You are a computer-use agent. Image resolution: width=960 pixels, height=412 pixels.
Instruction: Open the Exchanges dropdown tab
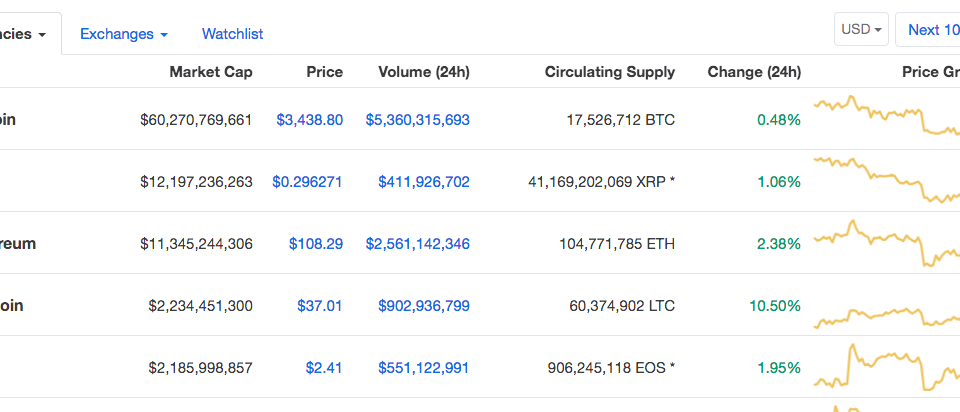click(x=124, y=34)
